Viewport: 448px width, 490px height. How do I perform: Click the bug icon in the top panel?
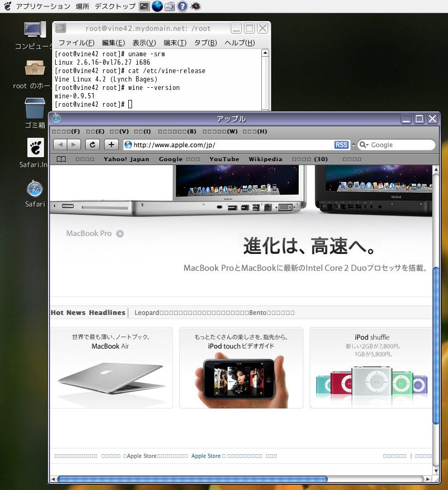pos(196,6)
